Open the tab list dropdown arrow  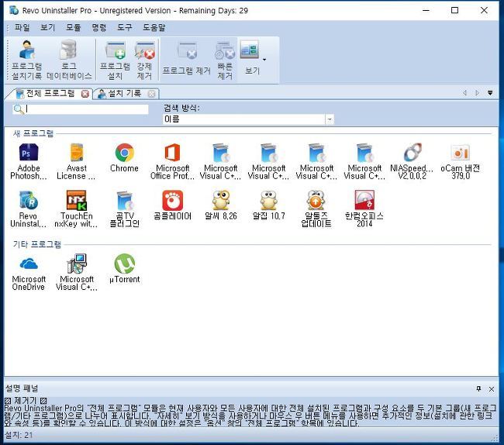[x=490, y=93]
